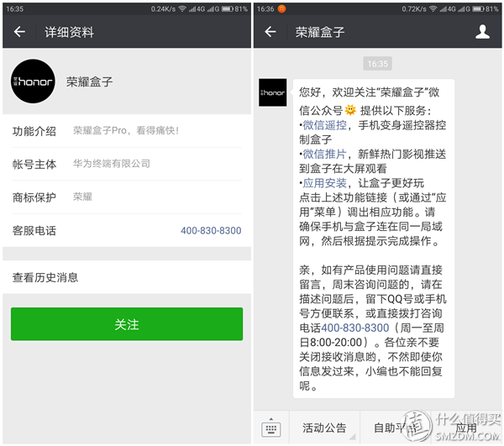Tap the 商标保护 荣耀 row
This screenshot has height=446, width=504.
(x=127, y=197)
